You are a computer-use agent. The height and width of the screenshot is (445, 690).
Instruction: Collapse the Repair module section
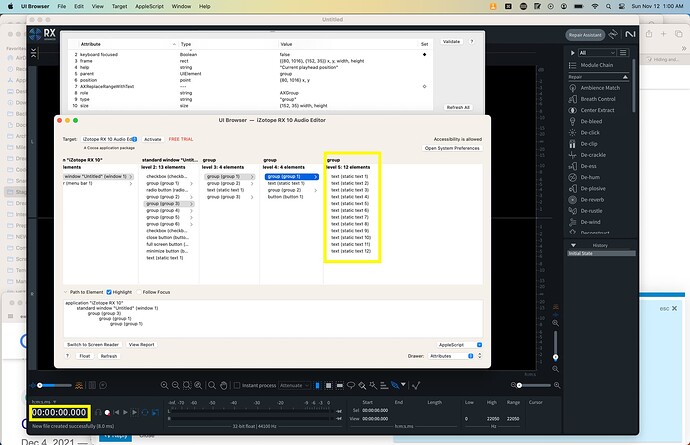(x=625, y=77)
